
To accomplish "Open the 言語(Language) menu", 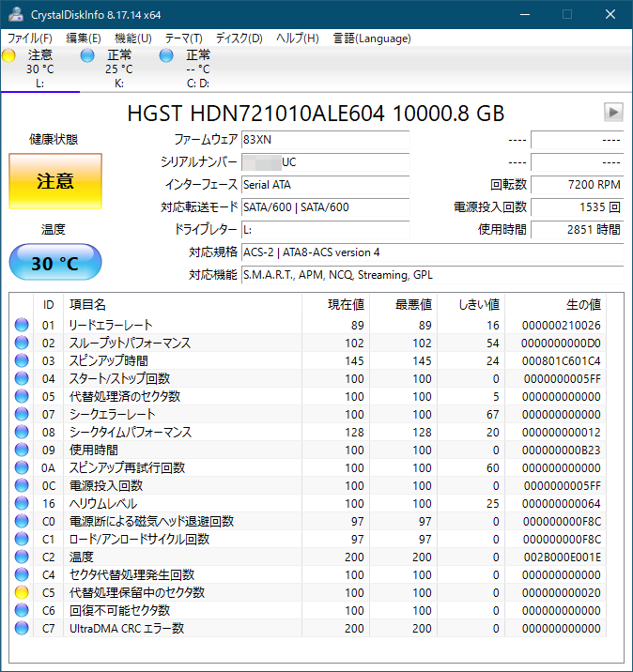I will tap(372, 38).
